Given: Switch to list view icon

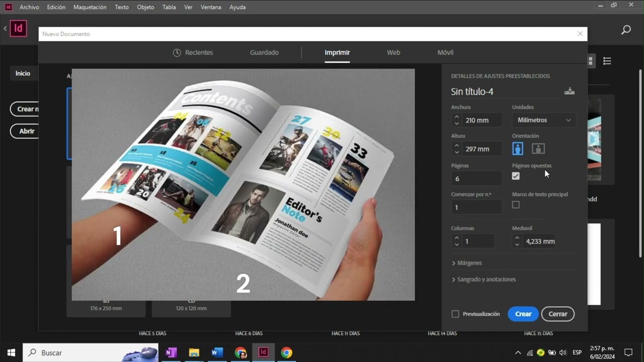Looking at the screenshot, I should click(607, 61).
